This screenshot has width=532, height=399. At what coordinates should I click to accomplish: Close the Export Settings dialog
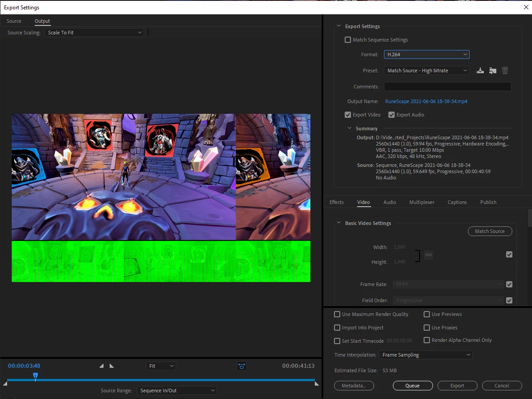point(526,7)
